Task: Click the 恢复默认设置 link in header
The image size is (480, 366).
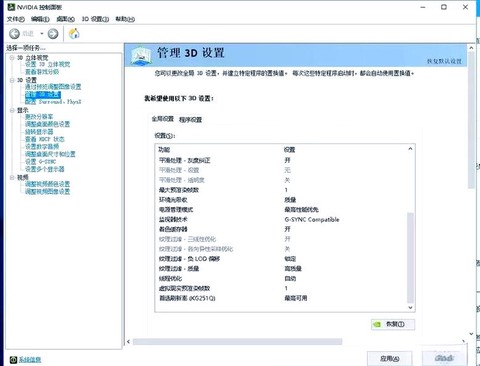Action: coord(444,61)
